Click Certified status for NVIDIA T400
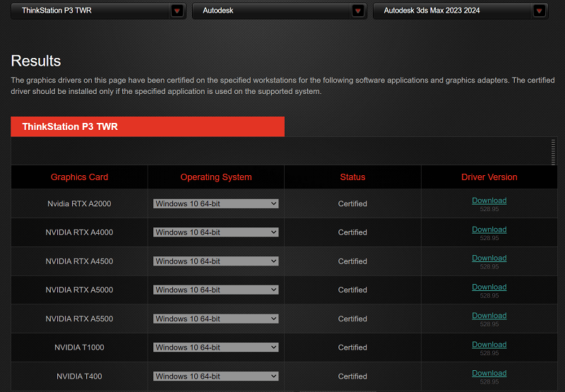Viewport: 565px width, 392px height. tap(352, 376)
